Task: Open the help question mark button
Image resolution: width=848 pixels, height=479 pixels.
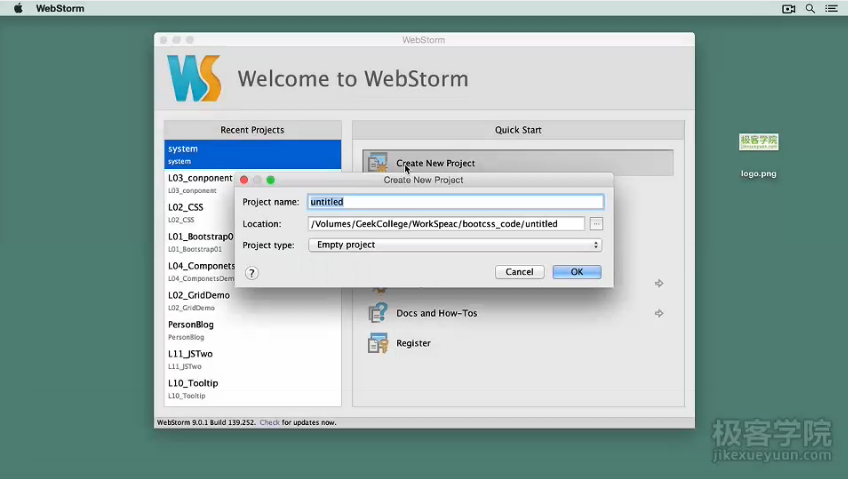Action: (251, 272)
